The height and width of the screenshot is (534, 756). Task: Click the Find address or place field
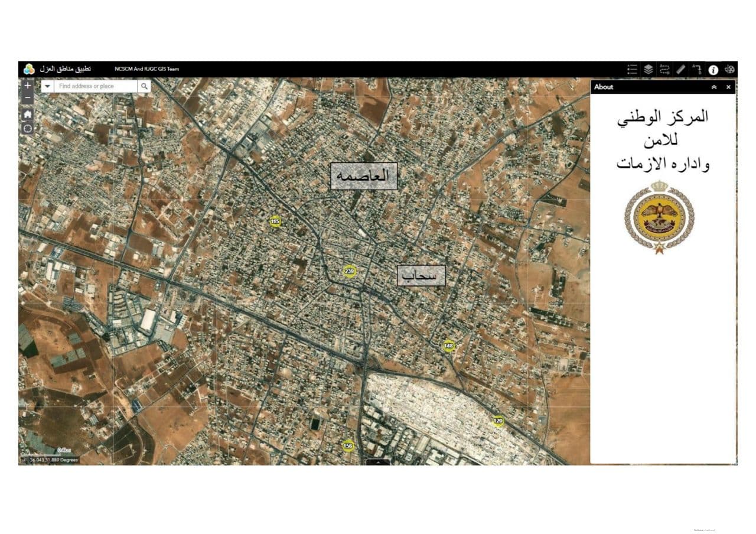click(x=96, y=86)
